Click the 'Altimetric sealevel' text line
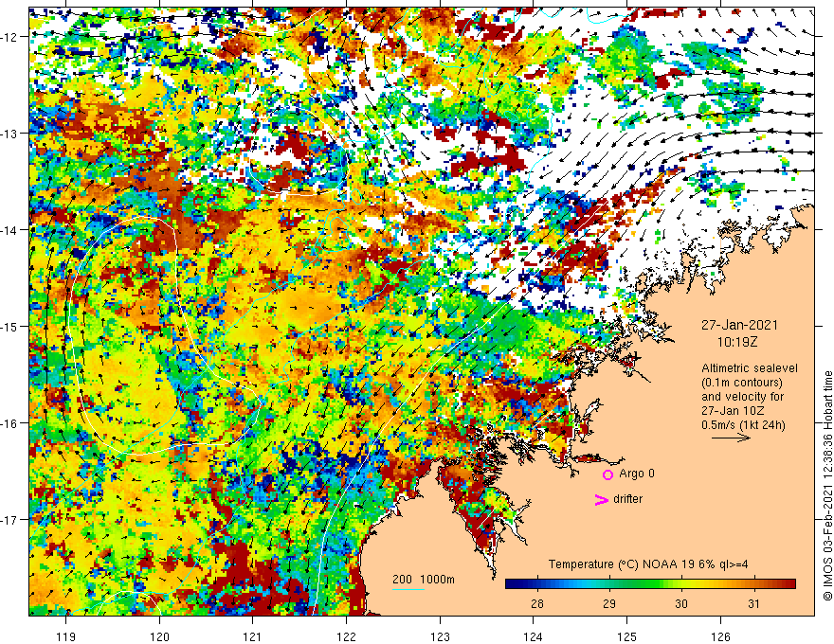The image size is (834, 644). point(750,367)
